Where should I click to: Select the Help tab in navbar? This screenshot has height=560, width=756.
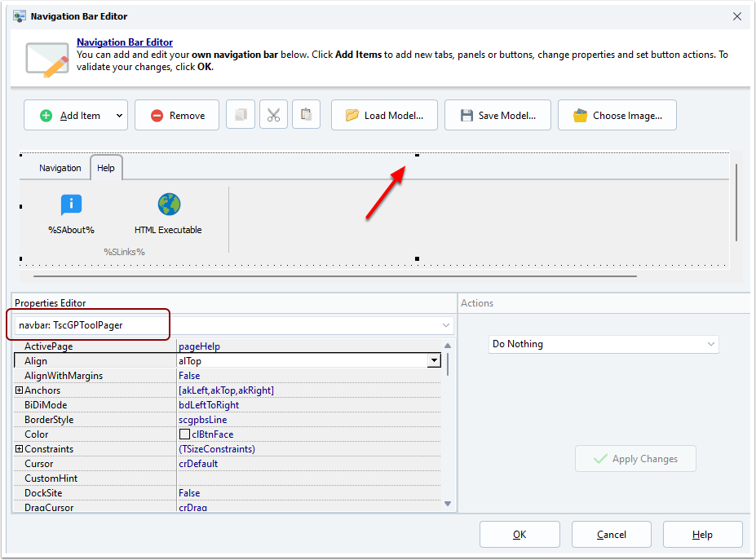[x=106, y=168]
